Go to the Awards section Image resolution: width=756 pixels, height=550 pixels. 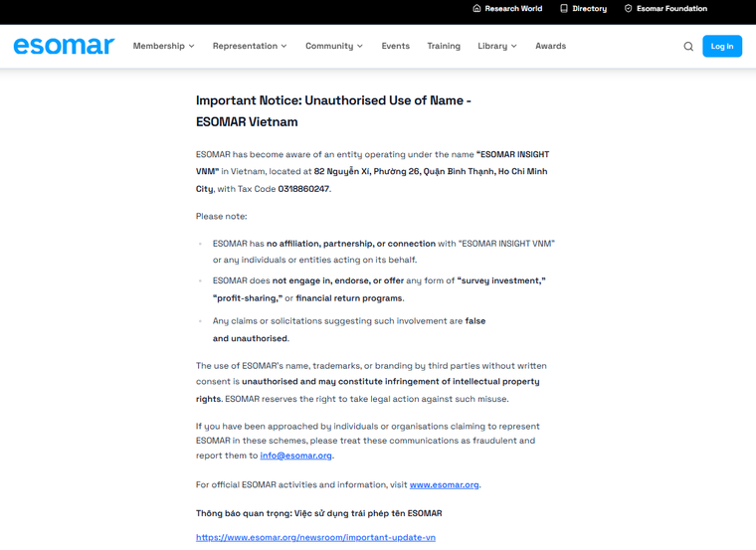(550, 46)
